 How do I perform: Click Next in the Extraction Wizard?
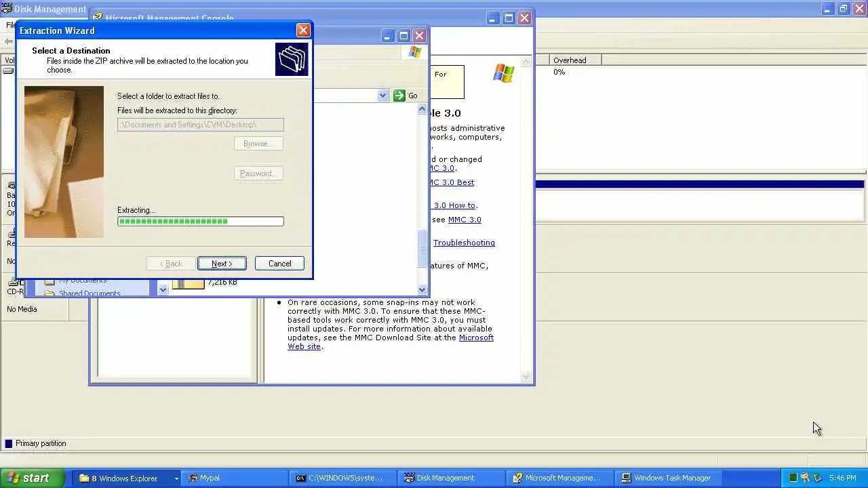pyautogui.click(x=222, y=264)
